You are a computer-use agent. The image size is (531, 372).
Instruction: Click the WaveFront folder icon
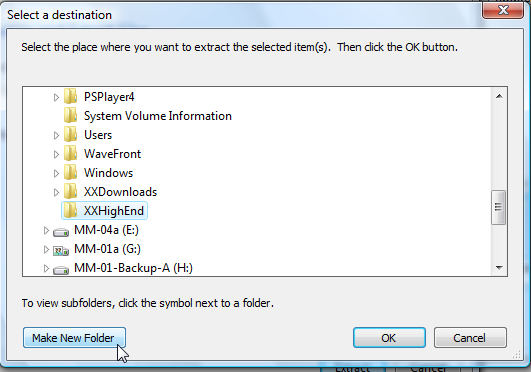[70, 154]
